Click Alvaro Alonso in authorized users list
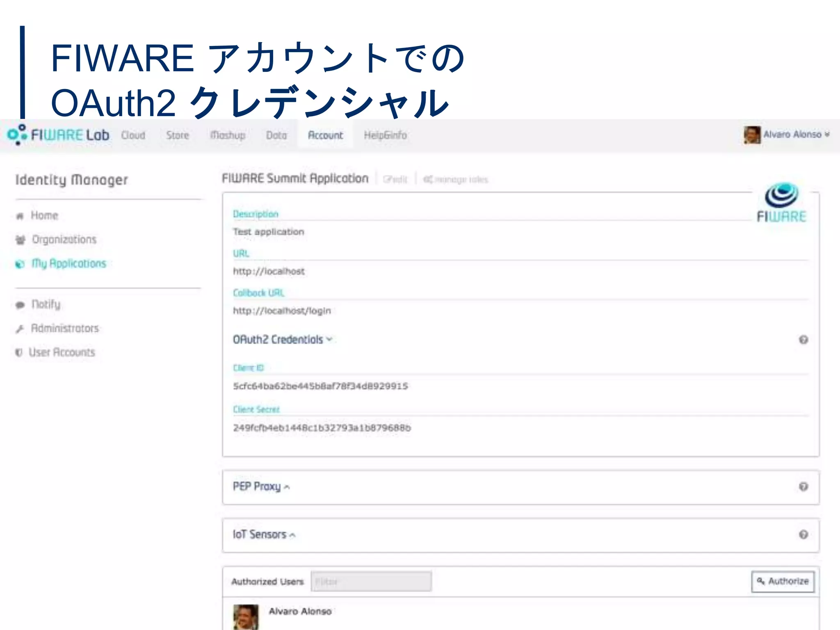Viewport: 840px width, 630px height. (300, 611)
